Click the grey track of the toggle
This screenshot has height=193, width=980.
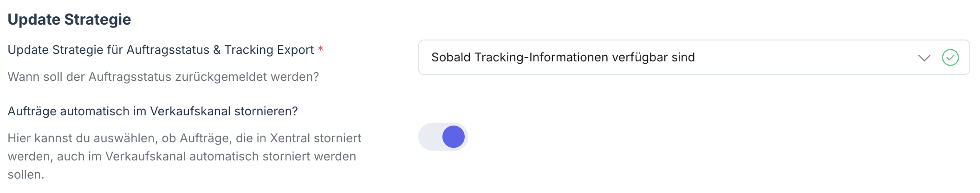click(x=429, y=137)
